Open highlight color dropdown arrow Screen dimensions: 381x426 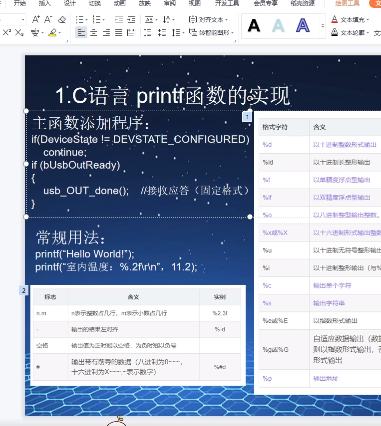pyautogui.click(x=59, y=33)
